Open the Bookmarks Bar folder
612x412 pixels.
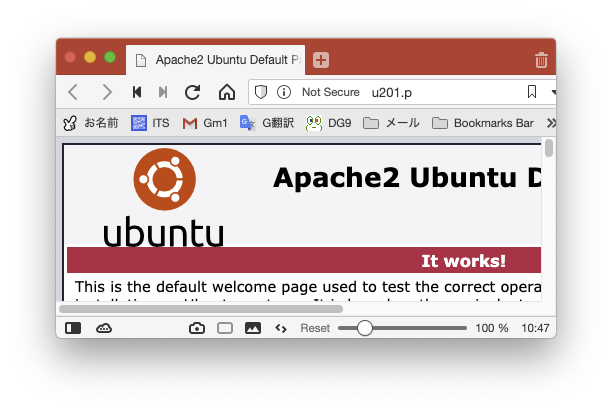(483, 123)
